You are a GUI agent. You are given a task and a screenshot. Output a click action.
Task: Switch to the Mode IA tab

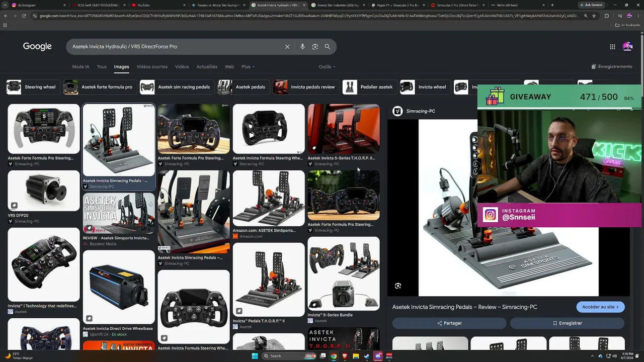point(80,67)
